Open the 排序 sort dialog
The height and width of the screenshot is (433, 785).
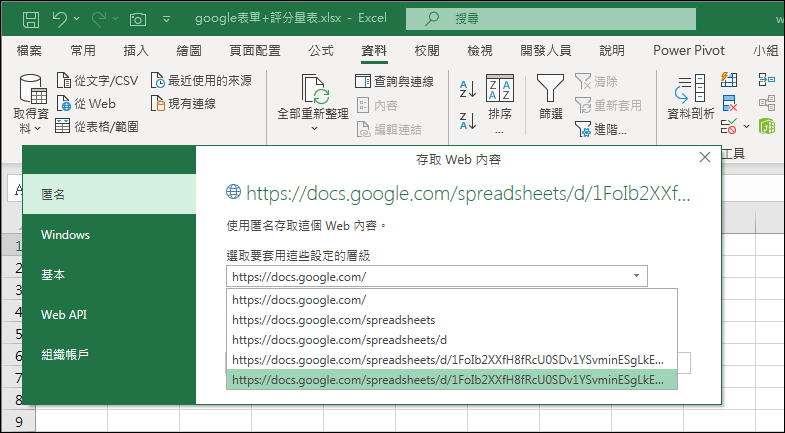(500, 104)
